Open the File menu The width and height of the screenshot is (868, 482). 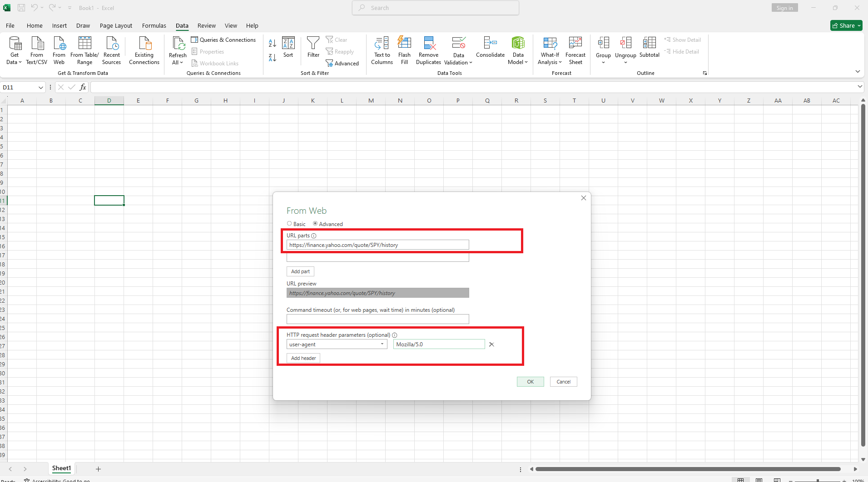tap(10, 26)
